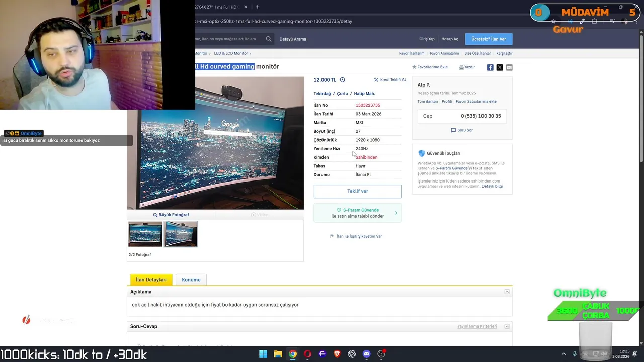Open Hatip Mah. neighborhood link
644x362 pixels.
364,94
